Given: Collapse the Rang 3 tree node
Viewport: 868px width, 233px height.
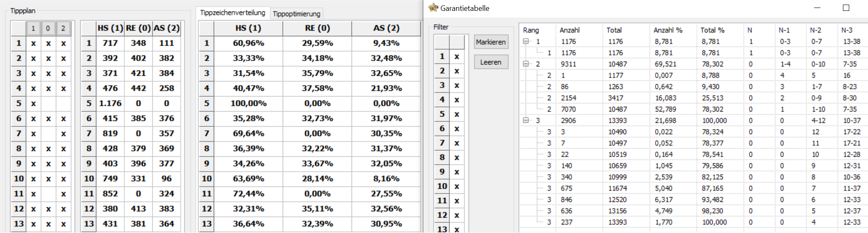Looking at the screenshot, I should [526, 120].
